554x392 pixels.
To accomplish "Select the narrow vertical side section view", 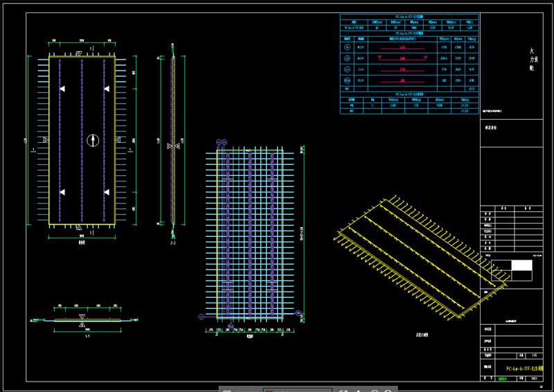I will pyautogui.click(x=173, y=141).
